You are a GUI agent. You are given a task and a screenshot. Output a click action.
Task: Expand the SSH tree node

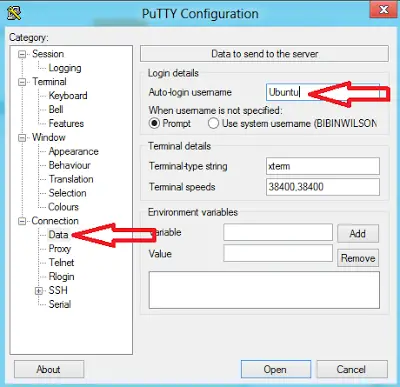point(39,291)
